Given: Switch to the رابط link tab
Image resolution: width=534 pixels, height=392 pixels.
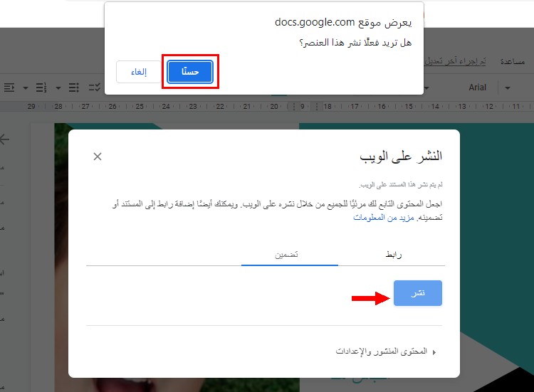Looking at the screenshot, I should pos(393,255).
